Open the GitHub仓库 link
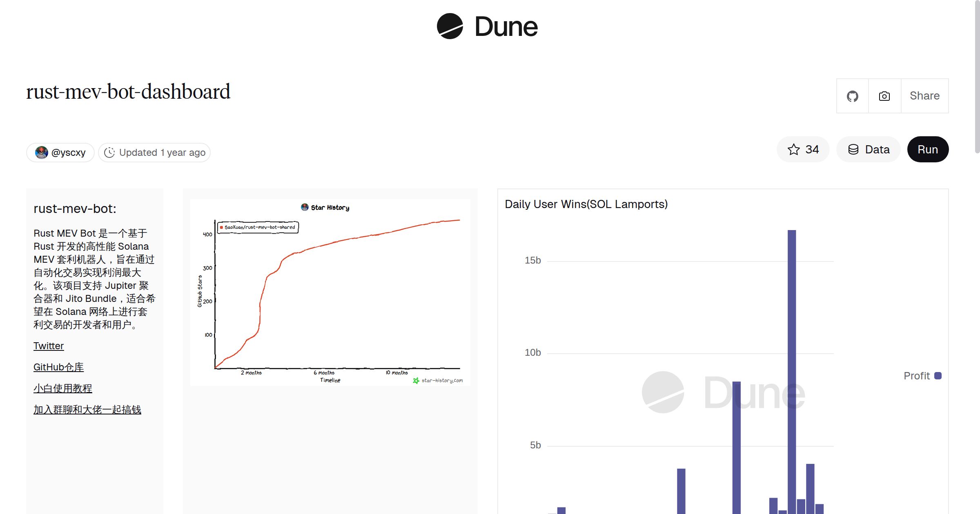Image resolution: width=980 pixels, height=514 pixels. [x=58, y=367]
